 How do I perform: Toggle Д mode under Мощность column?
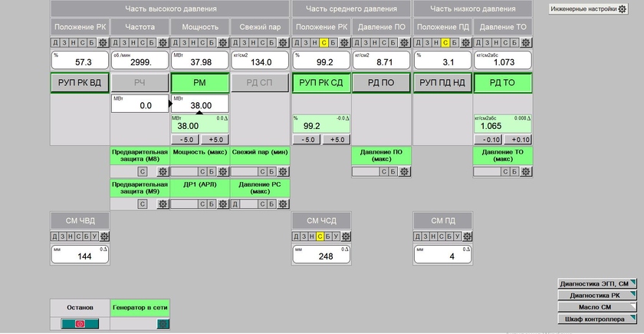point(176,42)
